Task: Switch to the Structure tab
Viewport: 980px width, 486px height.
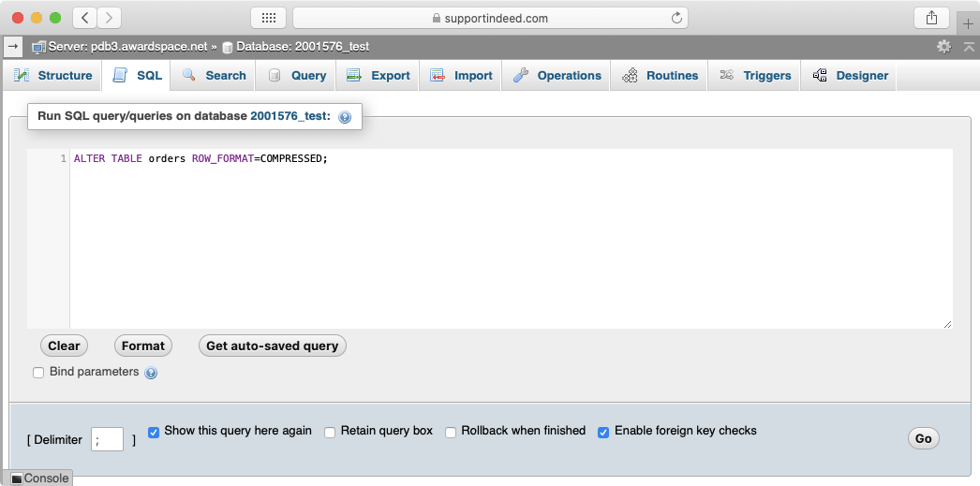Action: [x=53, y=76]
